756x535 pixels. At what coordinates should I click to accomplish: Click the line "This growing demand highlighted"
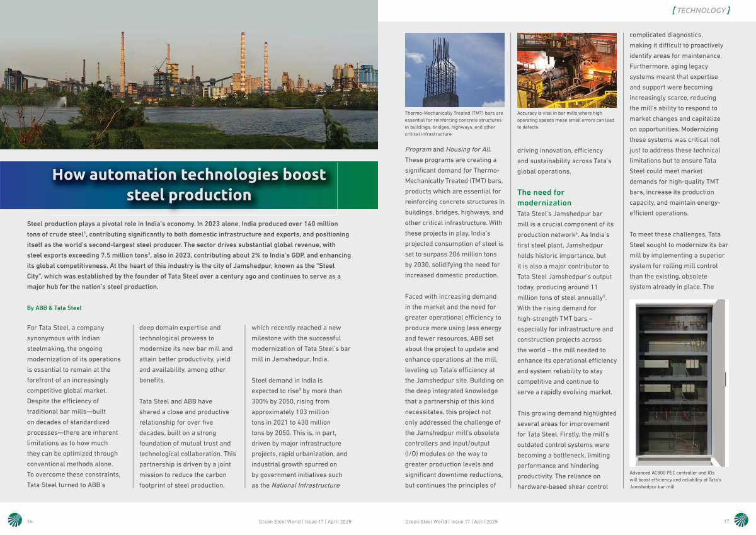coord(567,413)
